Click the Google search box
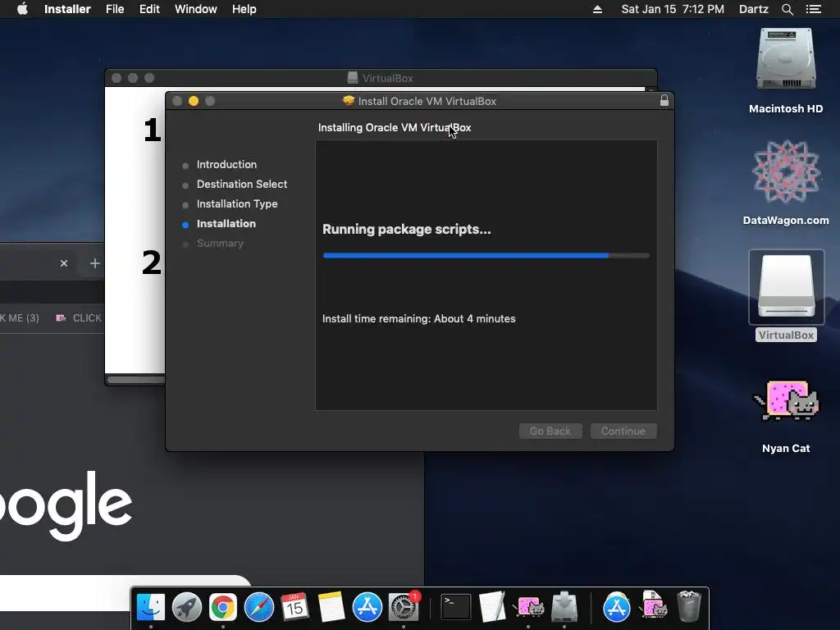The image size is (840, 630). (x=126, y=593)
